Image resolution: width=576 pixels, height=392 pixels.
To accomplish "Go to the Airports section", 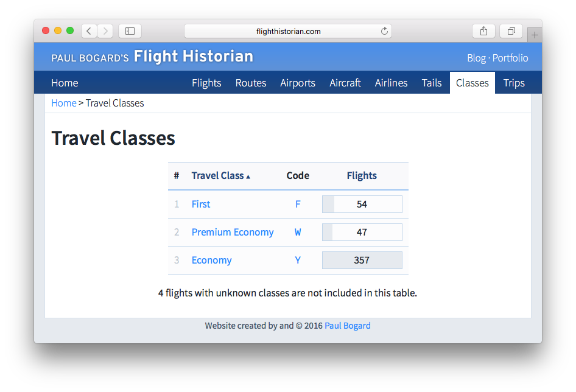I will (297, 83).
